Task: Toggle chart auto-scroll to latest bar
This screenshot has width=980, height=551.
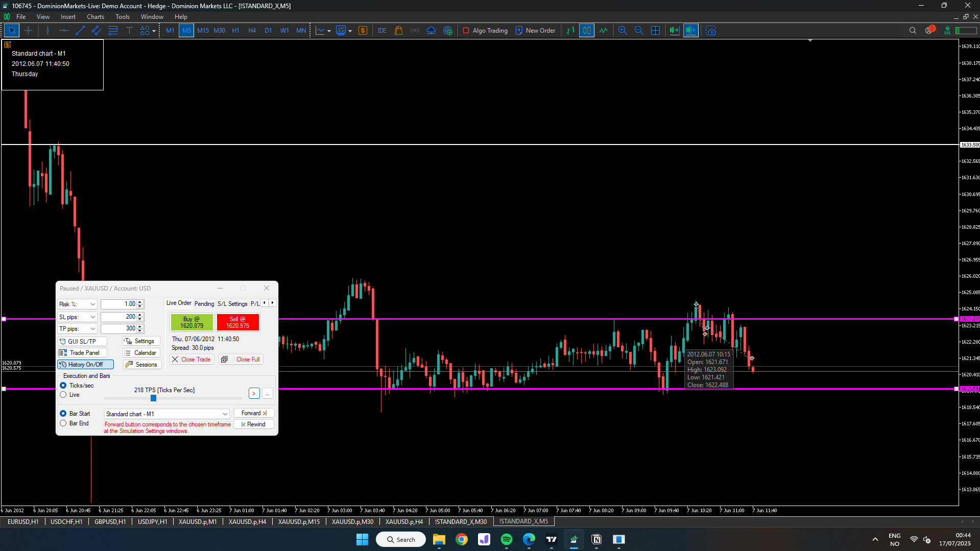Action: click(675, 31)
